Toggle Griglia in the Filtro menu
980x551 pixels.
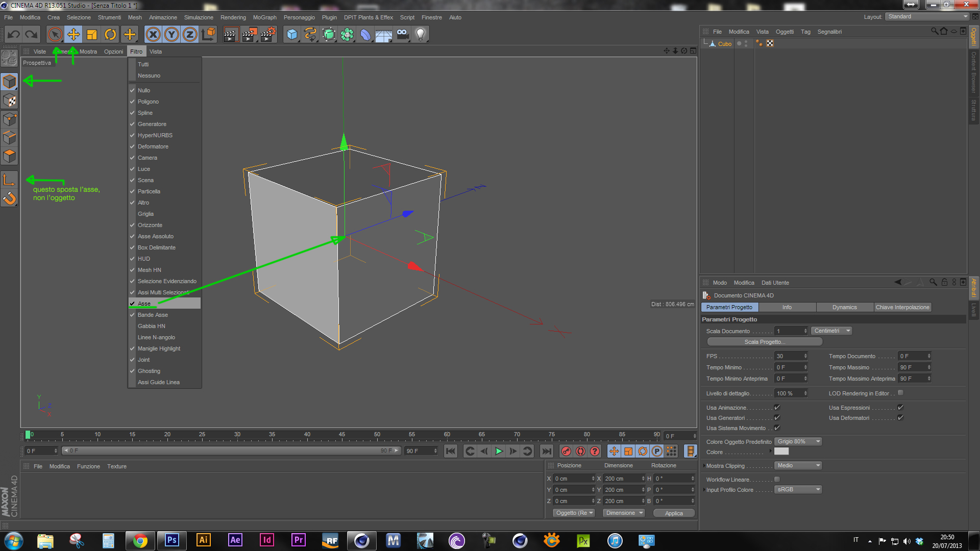coord(145,214)
